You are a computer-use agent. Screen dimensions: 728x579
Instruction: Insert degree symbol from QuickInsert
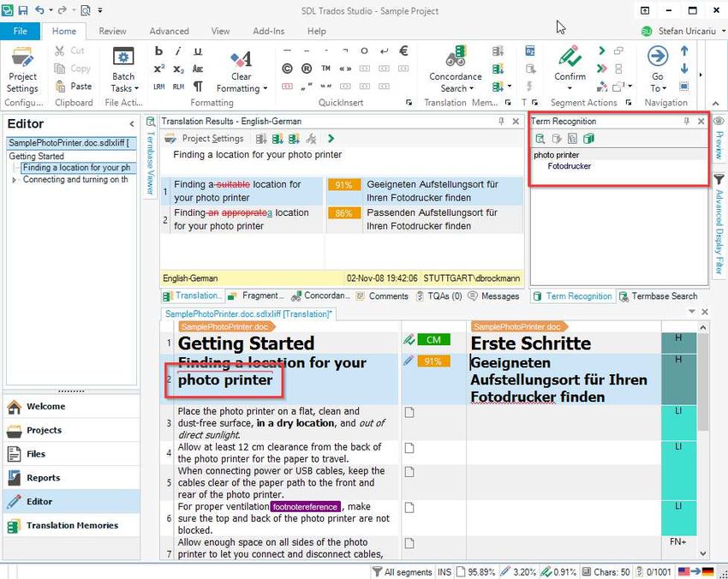[x=365, y=51]
